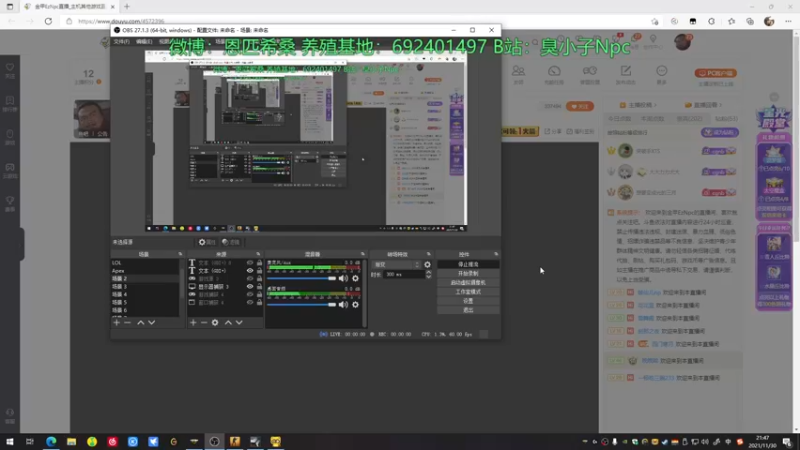This screenshot has width=800, height=450.
Task: Click the browser address bar
Action: (357, 21)
